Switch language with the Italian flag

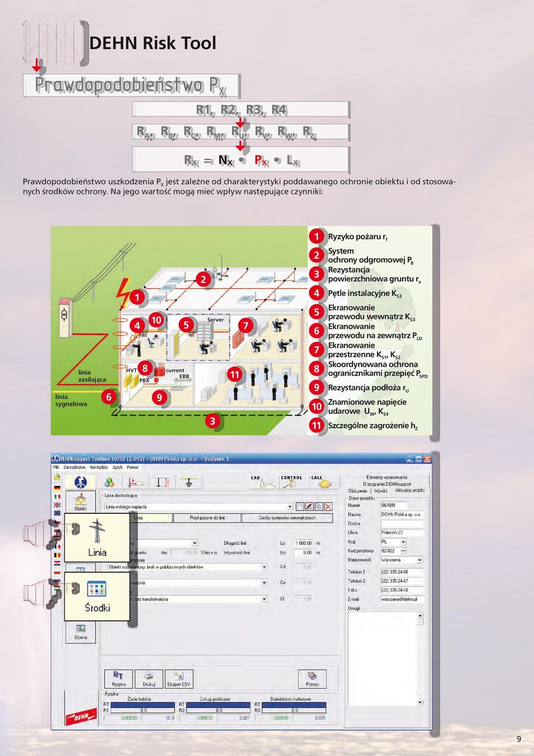(x=57, y=496)
